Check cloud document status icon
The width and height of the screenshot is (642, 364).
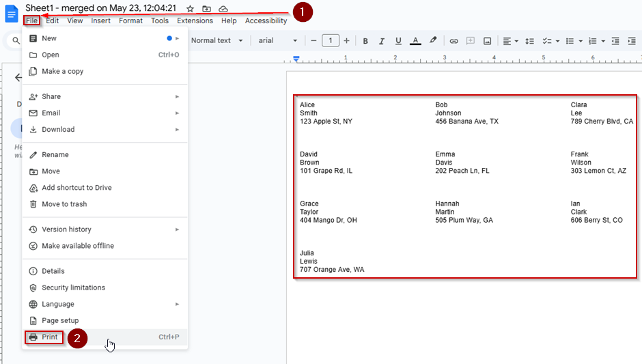223,9
